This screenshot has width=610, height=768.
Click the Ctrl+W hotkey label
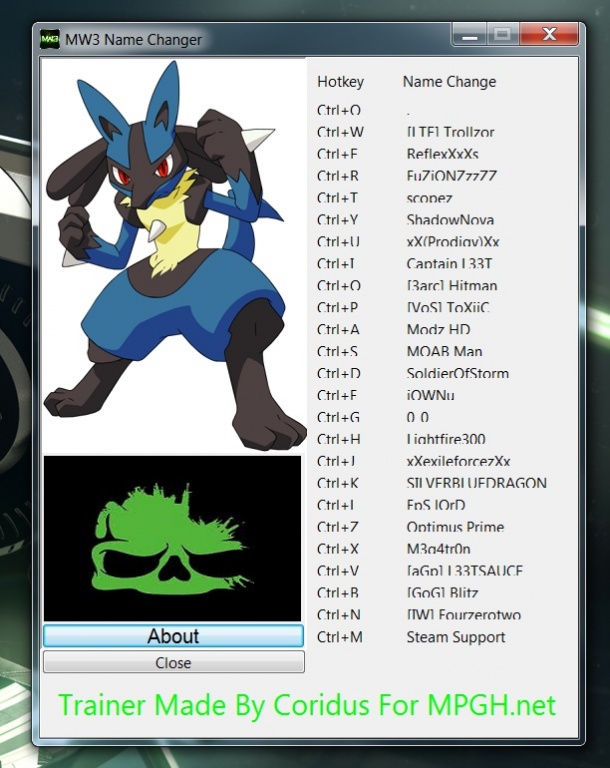click(x=340, y=132)
